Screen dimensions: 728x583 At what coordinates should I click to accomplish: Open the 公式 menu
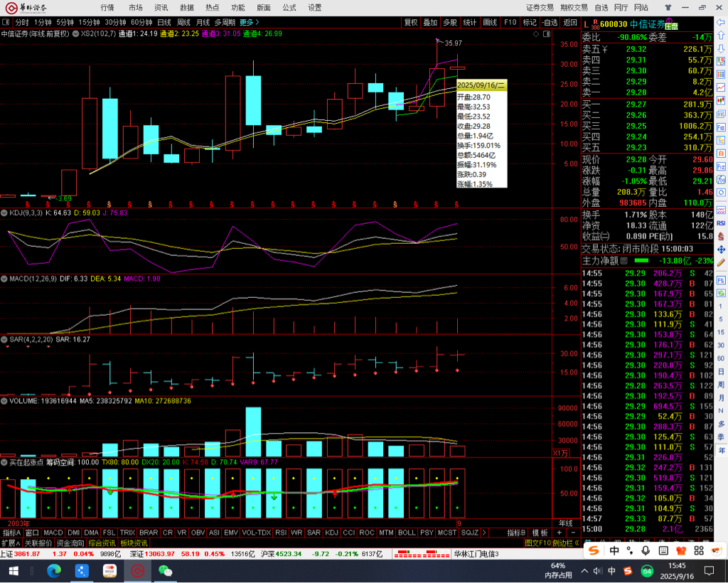pos(289,7)
